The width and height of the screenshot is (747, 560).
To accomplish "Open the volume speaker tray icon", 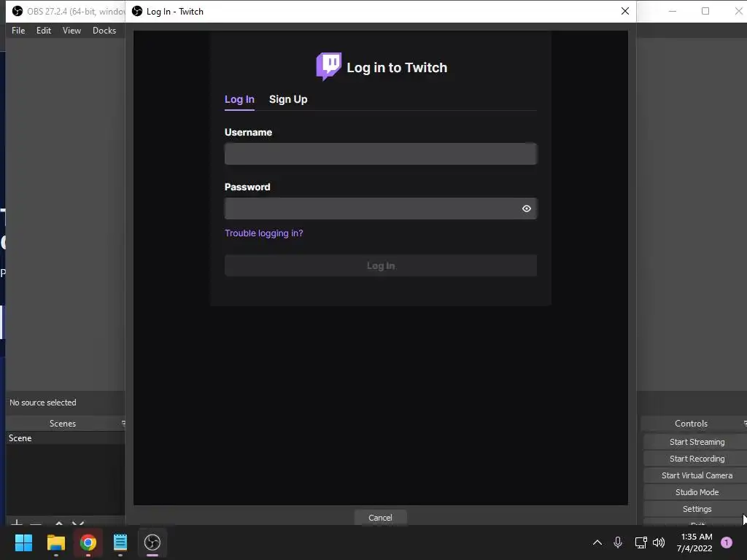I will click(x=659, y=542).
